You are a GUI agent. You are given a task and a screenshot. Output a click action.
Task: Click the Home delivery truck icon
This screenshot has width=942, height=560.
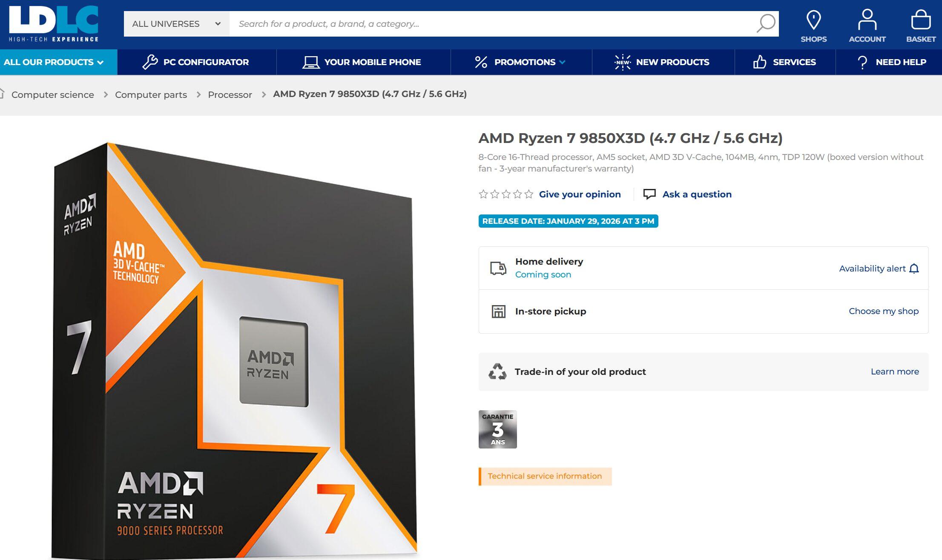click(x=499, y=267)
